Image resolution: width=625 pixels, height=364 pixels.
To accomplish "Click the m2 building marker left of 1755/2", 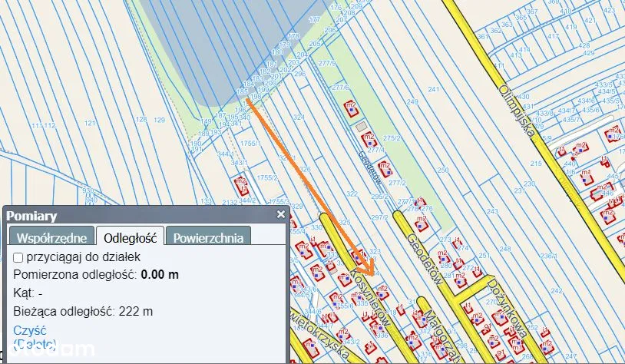I will 241,185.
